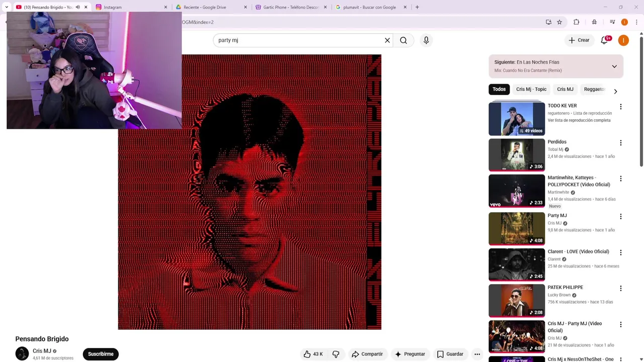
Task: Open Party MJ 9,8 M views thumbnail
Action: click(x=517, y=229)
